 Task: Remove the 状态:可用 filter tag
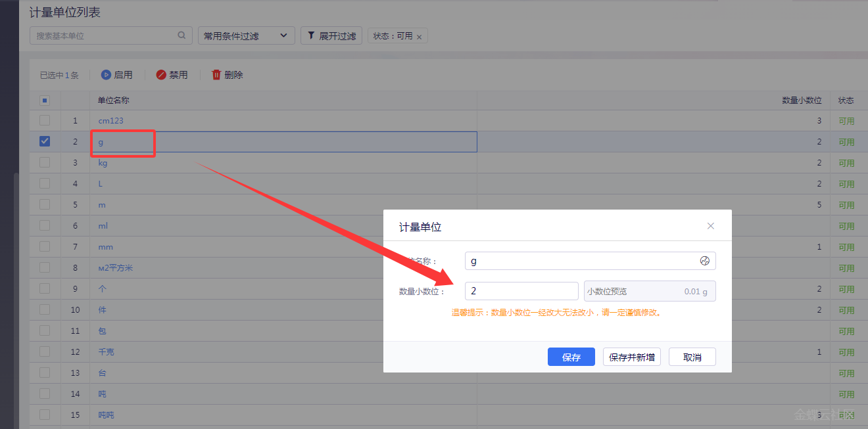420,37
